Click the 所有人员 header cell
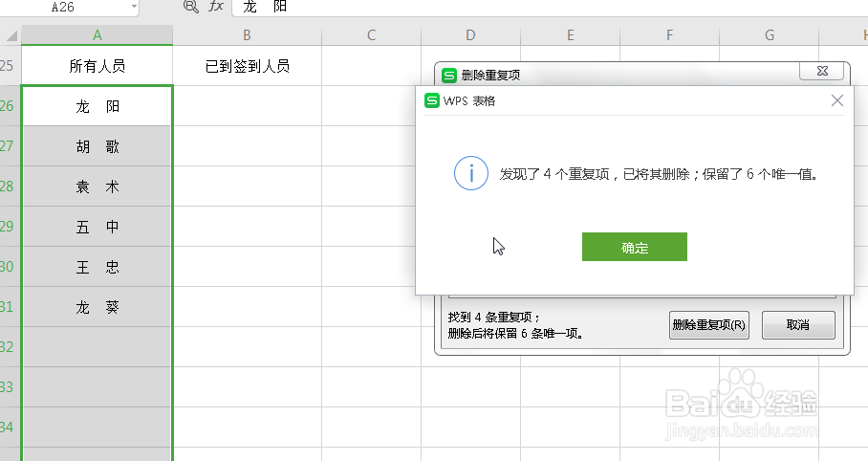 [97, 66]
